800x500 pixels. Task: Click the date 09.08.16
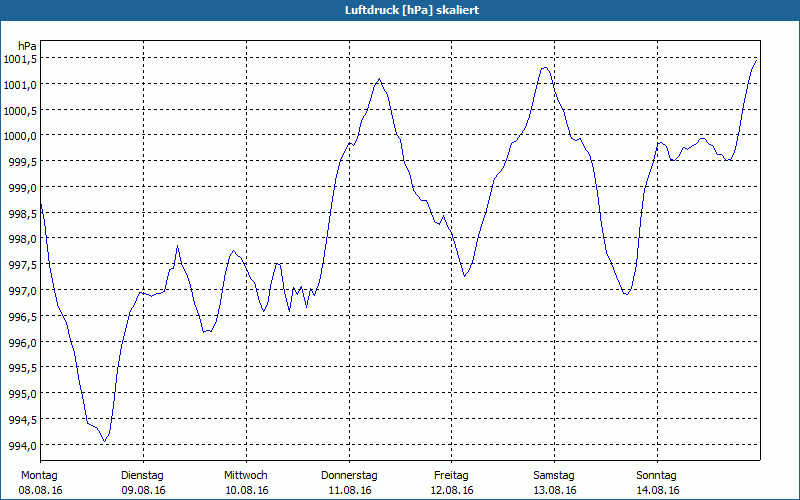pyautogui.click(x=143, y=491)
